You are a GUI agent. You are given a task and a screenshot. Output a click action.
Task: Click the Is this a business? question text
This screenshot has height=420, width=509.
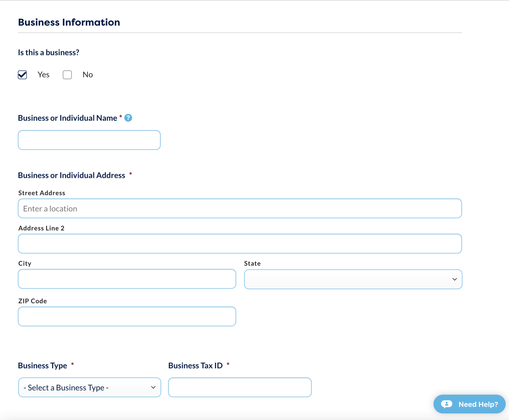tap(48, 52)
